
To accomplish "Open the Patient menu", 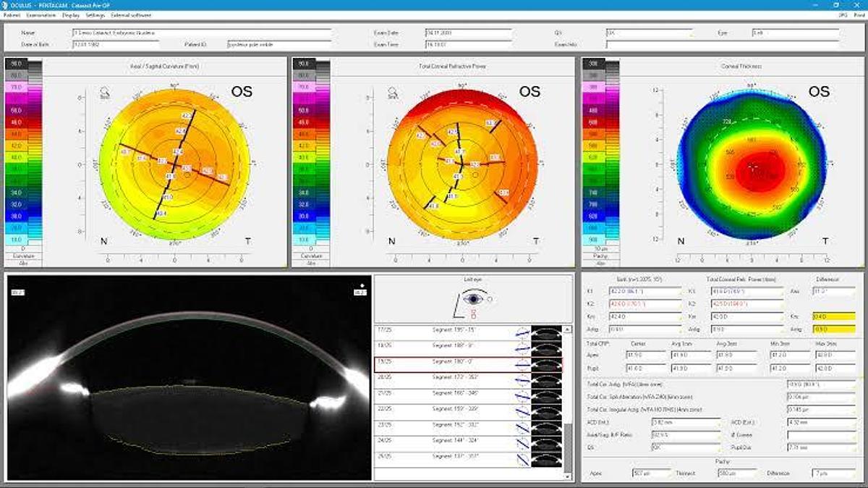I will click(x=12, y=14).
